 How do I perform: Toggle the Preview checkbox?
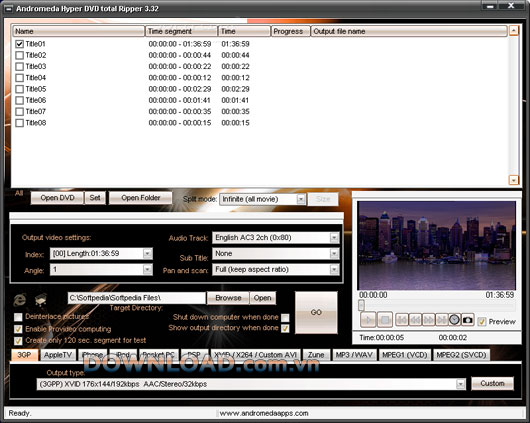coord(482,322)
